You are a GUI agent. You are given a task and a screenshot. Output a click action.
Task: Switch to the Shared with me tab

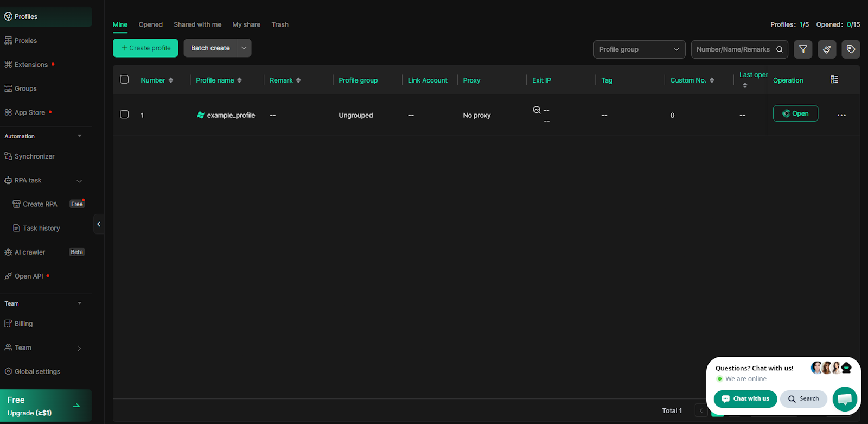coord(197,24)
